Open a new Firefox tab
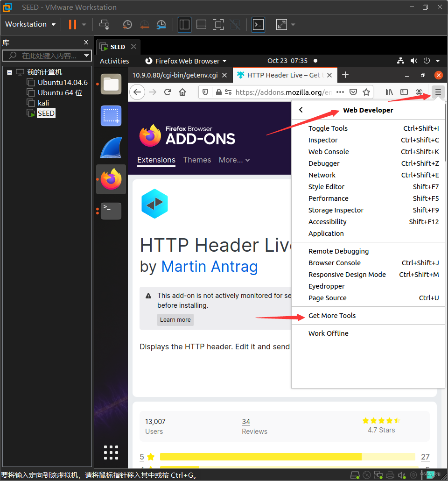This screenshot has height=481, width=448. pyautogui.click(x=345, y=75)
